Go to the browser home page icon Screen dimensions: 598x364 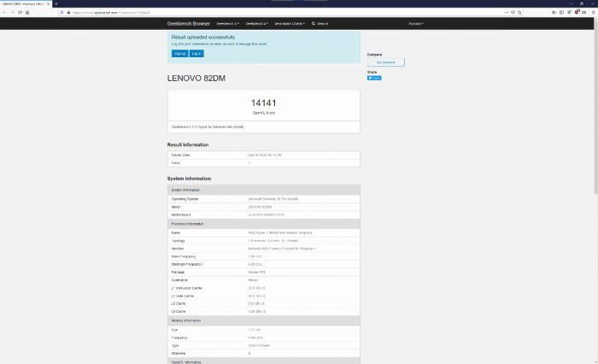point(27,13)
